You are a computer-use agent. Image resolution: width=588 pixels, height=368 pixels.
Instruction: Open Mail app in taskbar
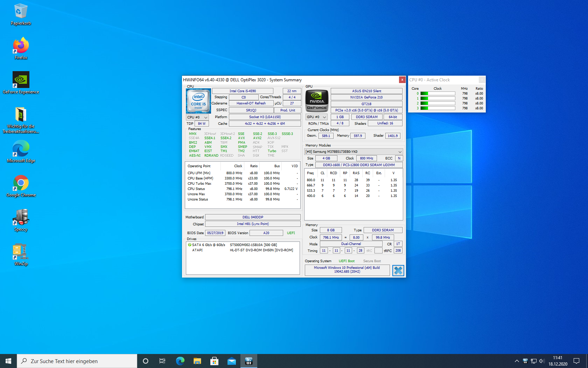point(232,361)
